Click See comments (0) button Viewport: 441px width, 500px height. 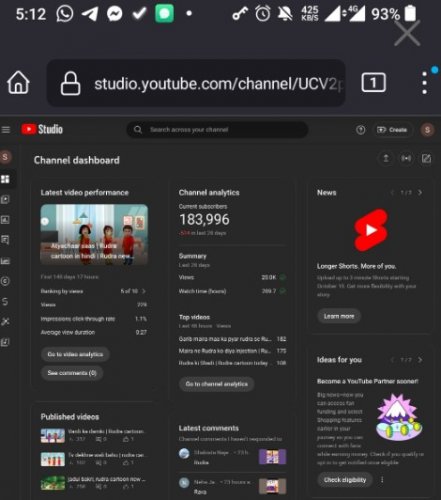coord(72,373)
